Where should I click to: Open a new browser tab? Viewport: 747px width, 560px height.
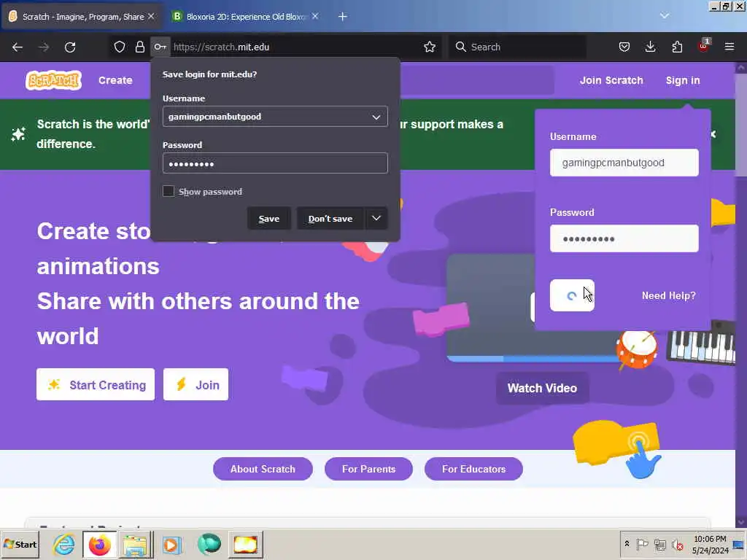pos(343,17)
